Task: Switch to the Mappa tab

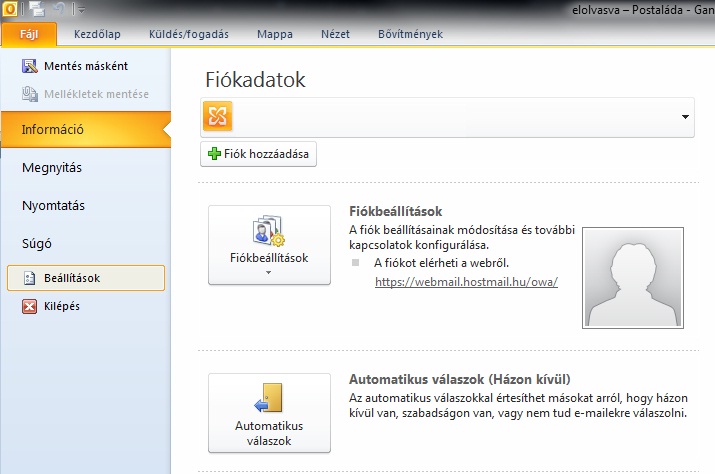Action: click(275, 34)
